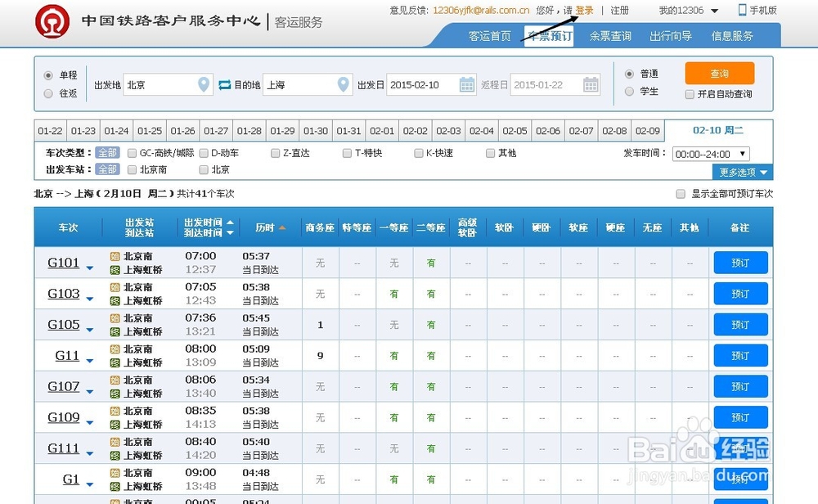Viewport: 818px width, 504px height.
Task: Select the 单程 one-way radio button
Action: click(x=48, y=75)
